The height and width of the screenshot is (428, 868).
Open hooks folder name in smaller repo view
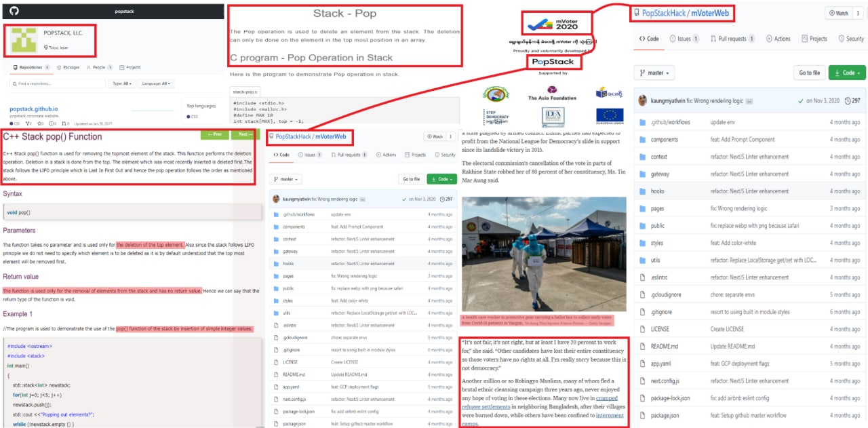click(288, 264)
